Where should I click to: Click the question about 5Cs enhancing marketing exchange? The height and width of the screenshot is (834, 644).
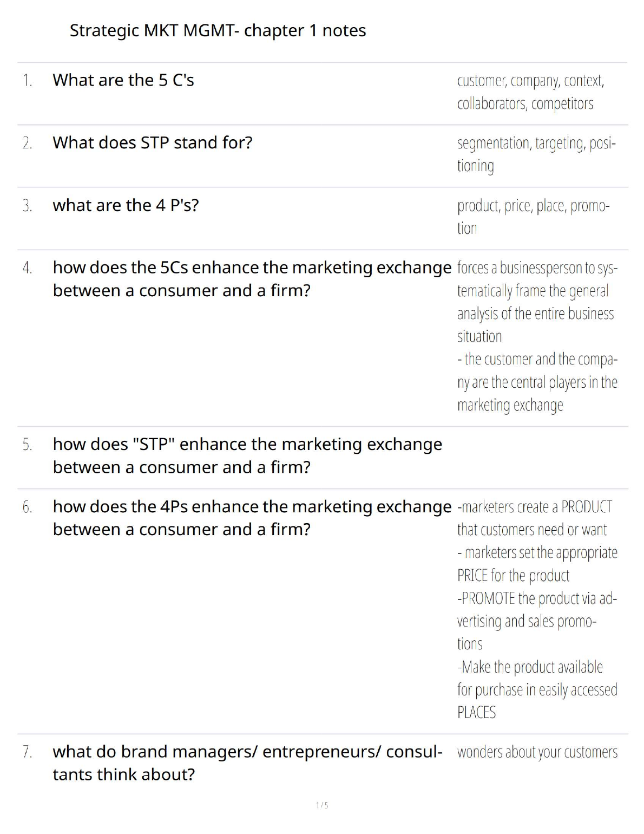pyautogui.click(x=252, y=279)
